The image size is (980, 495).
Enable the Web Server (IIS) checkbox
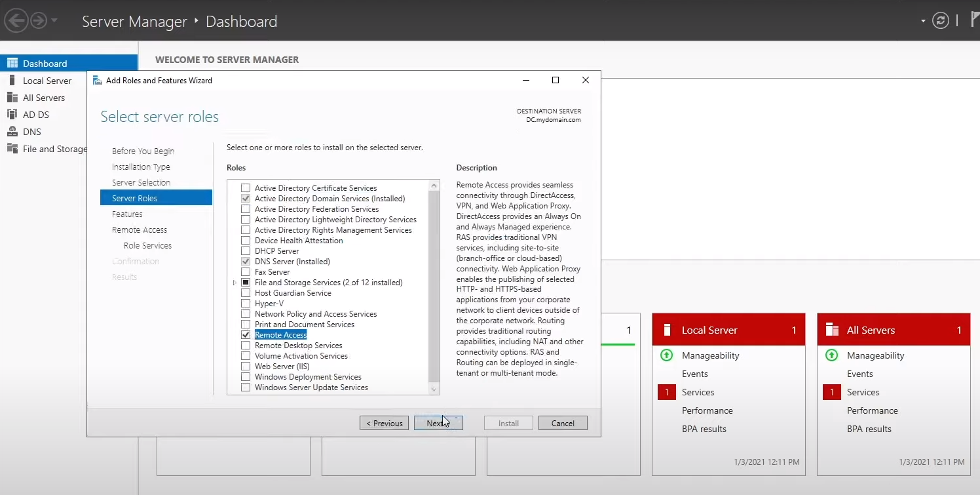[x=246, y=366]
